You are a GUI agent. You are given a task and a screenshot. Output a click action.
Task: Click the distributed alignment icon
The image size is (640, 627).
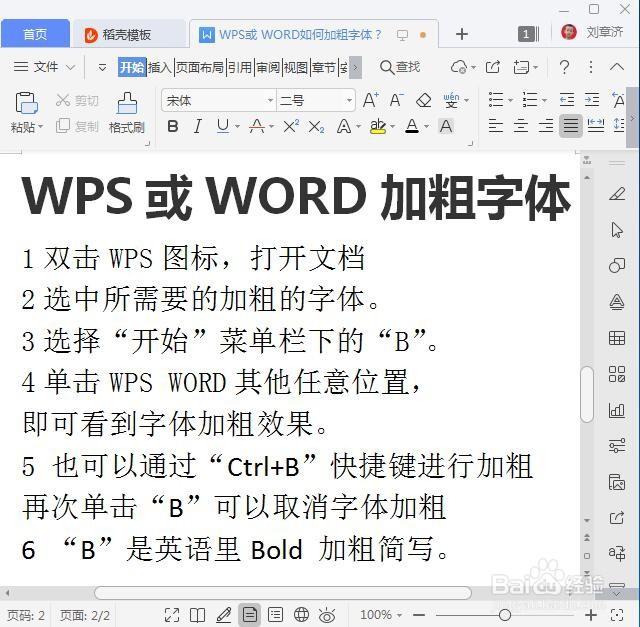(x=596, y=126)
